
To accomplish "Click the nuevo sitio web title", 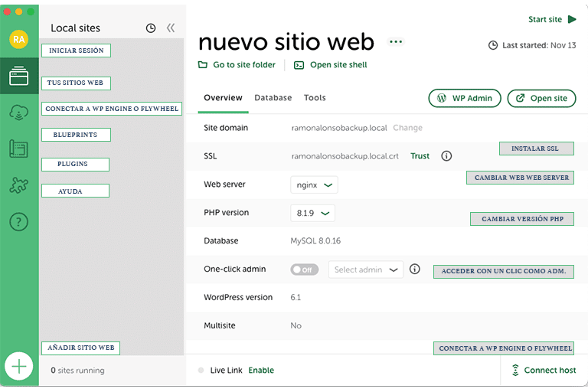I will [286, 41].
